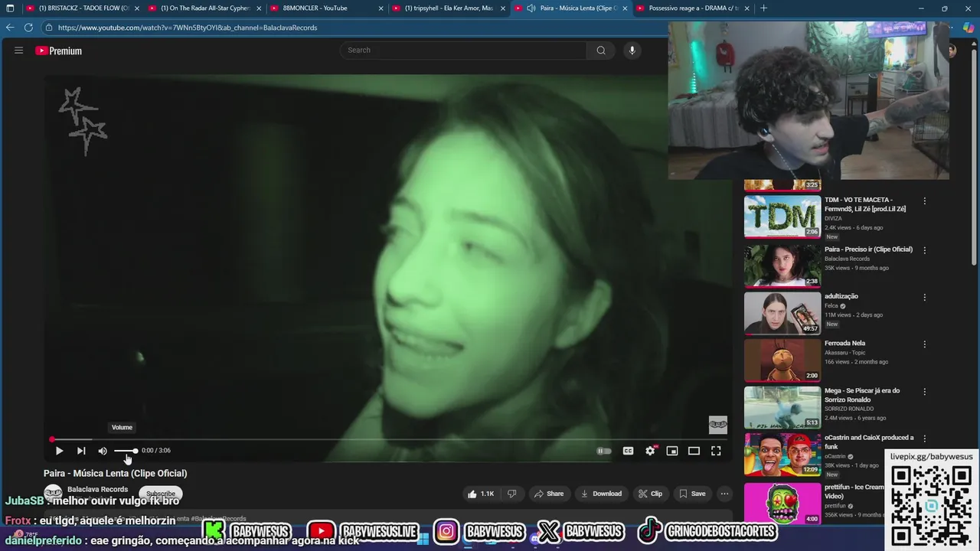Click the channel watermark on video corner

717,425
